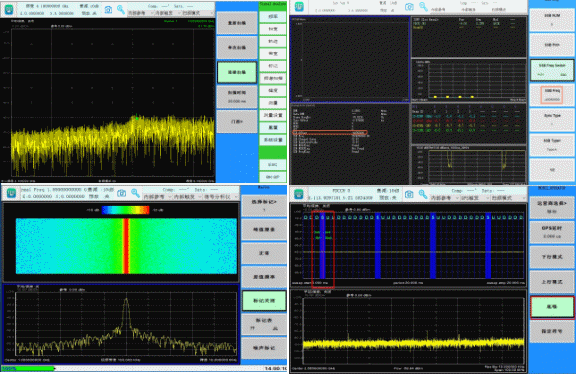Viewport: 576px width, 374px height.
Task: Open 测量 menu in top-left side menu
Action: tap(273, 103)
